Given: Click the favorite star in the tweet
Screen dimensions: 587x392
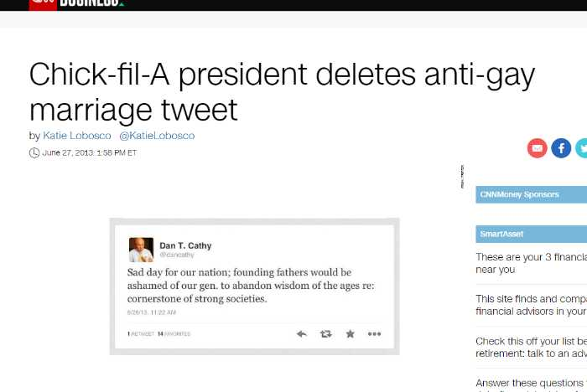Looking at the screenshot, I should point(350,333).
